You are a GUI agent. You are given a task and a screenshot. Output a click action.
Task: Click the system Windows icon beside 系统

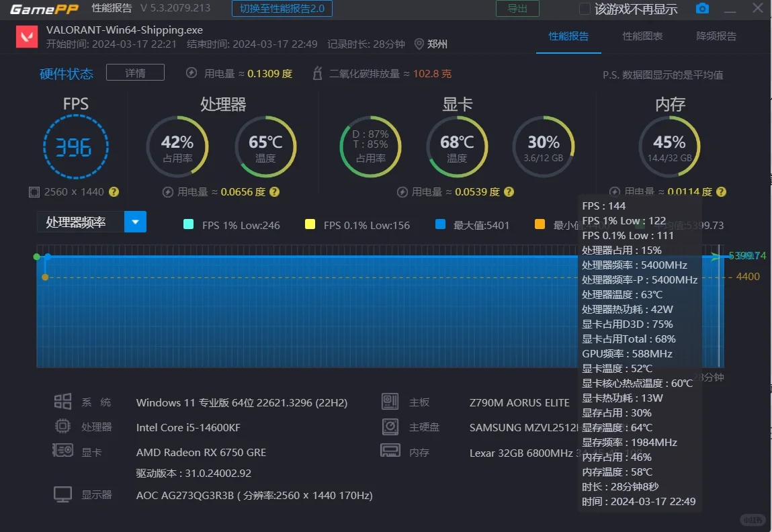coord(62,402)
